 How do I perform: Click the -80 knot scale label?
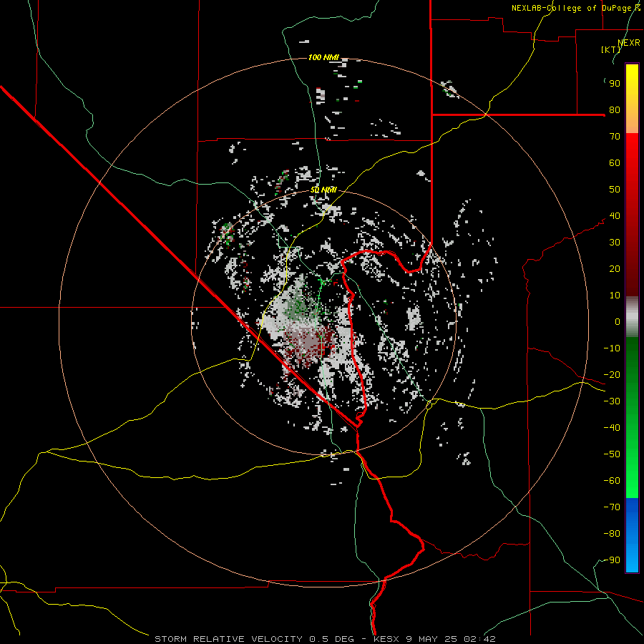pyautogui.click(x=612, y=534)
